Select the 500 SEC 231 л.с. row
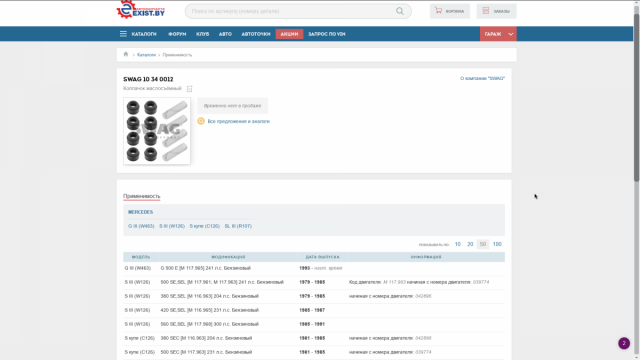The width and height of the screenshot is (640, 360). 314,352
